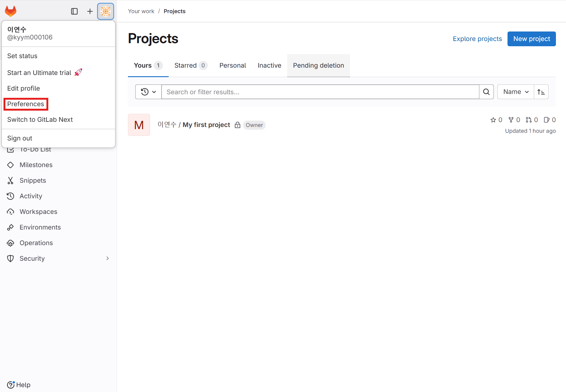Click the GitLab fox logo

tap(10, 11)
